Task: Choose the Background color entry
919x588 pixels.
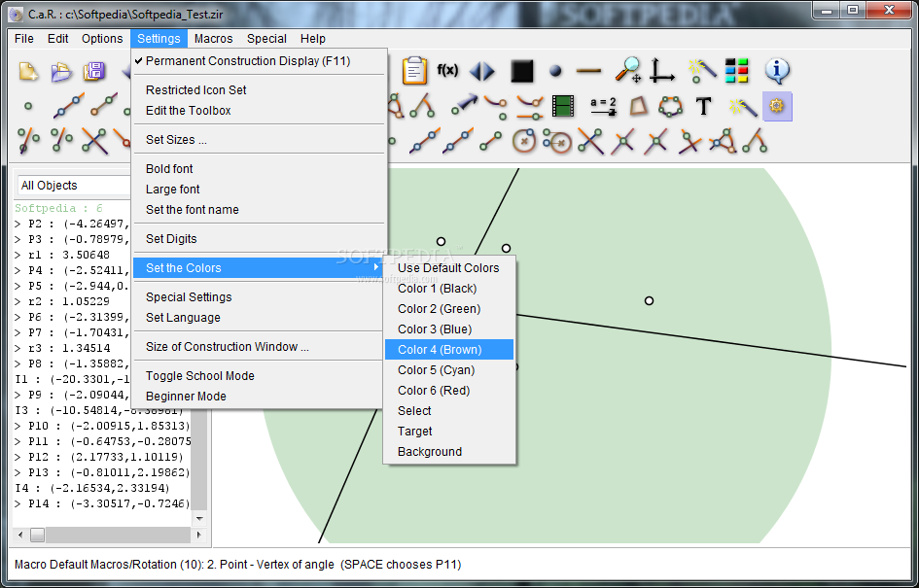Action: click(449, 452)
